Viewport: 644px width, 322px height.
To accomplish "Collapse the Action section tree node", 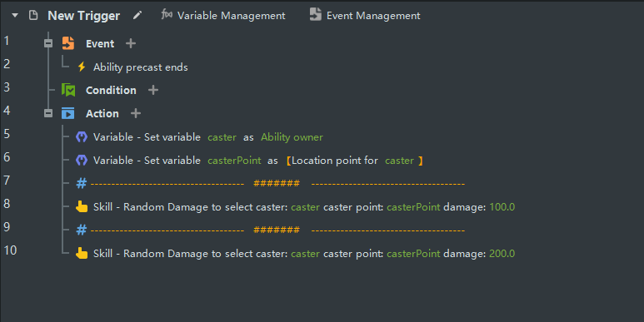I will coord(48,113).
